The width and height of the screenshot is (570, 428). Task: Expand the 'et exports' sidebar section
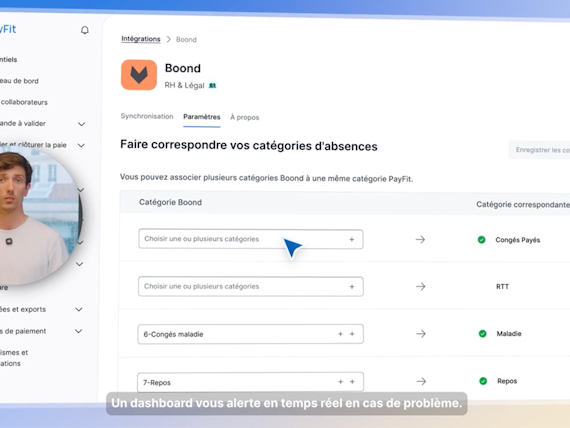tap(79, 309)
